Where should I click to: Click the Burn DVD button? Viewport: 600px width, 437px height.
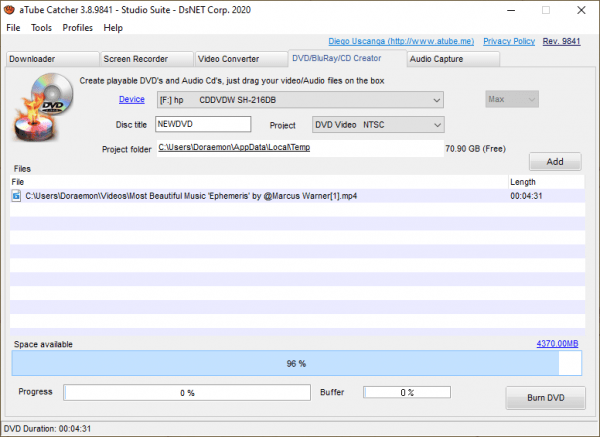click(546, 398)
